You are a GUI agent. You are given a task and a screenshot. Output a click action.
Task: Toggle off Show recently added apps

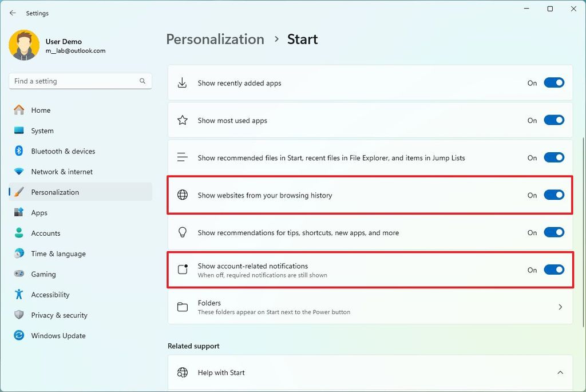point(553,82)
